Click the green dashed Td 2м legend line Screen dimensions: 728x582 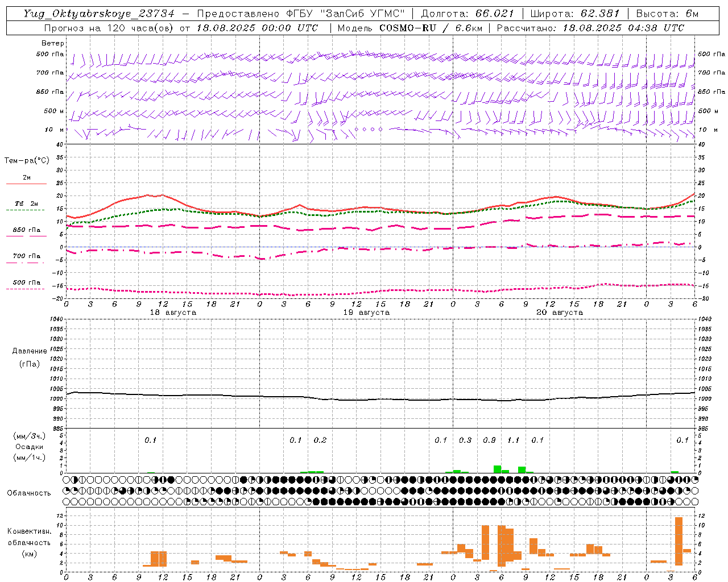[25, 210]
